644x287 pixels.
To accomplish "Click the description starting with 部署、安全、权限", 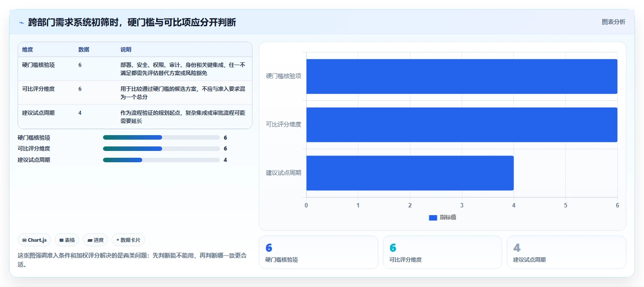I will pos(183,69).
